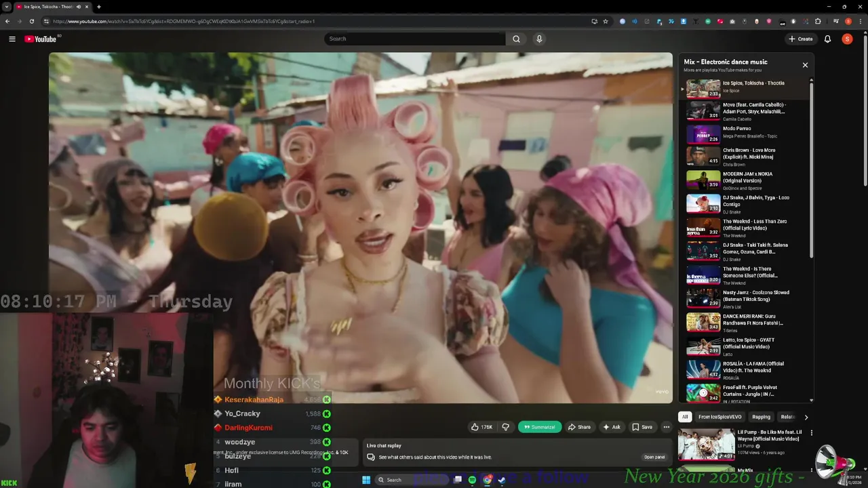Reload the page in the browser

pyautogui.click(x=31, y=21)
